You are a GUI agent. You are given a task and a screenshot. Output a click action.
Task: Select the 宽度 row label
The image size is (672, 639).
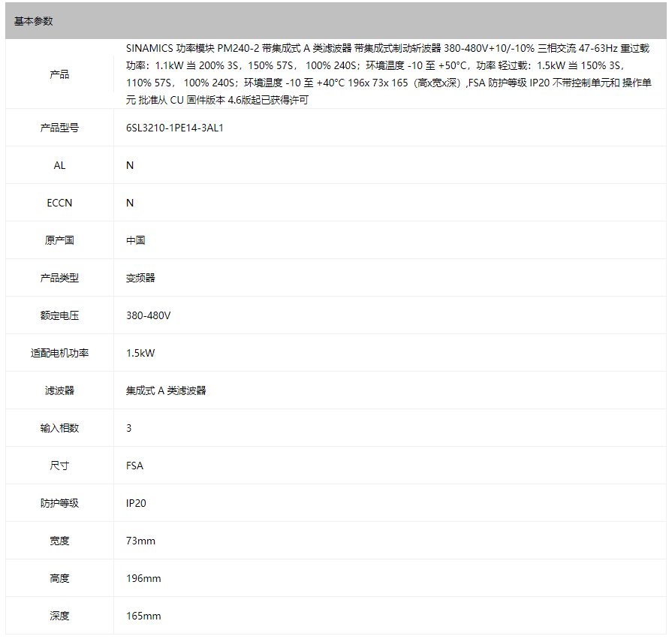59,541
